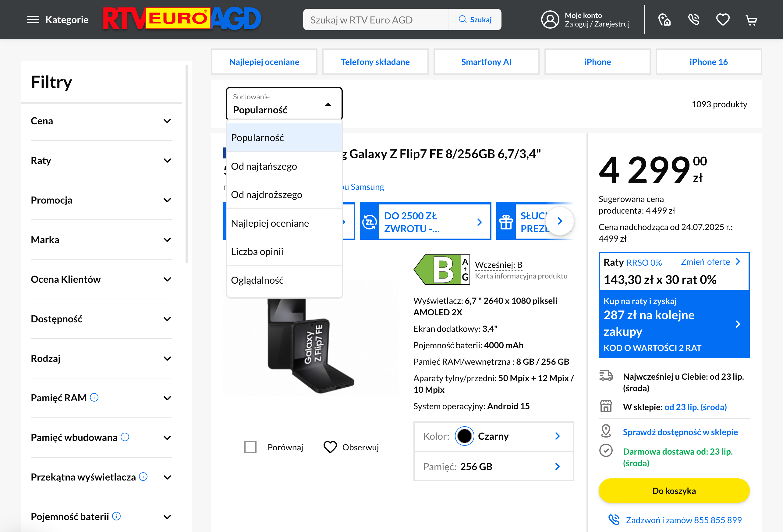The height and width of the screenshot is (532, 783).
Task: Open the shopping cart icon
Action: pos(751,20)
